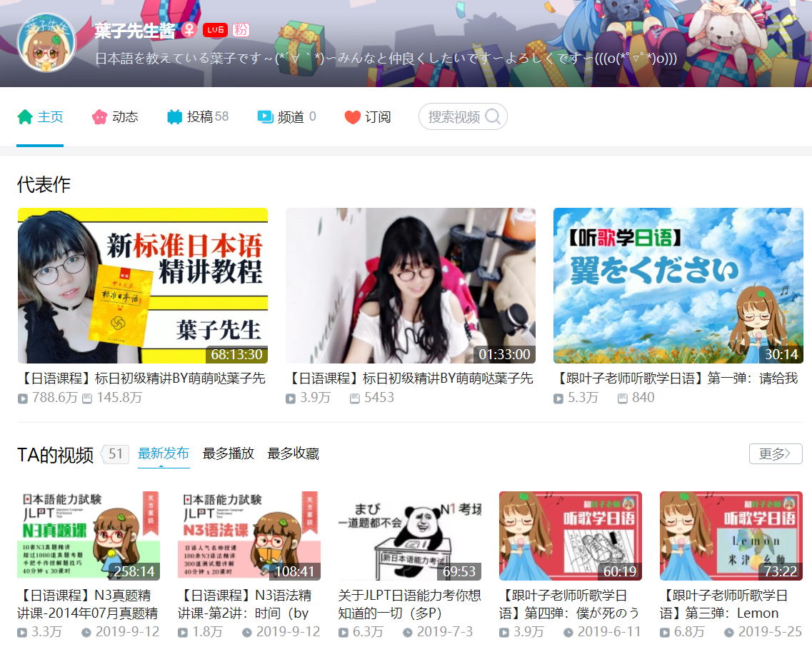Click the 葉子先生酱 profile avatar

[47, 43]
